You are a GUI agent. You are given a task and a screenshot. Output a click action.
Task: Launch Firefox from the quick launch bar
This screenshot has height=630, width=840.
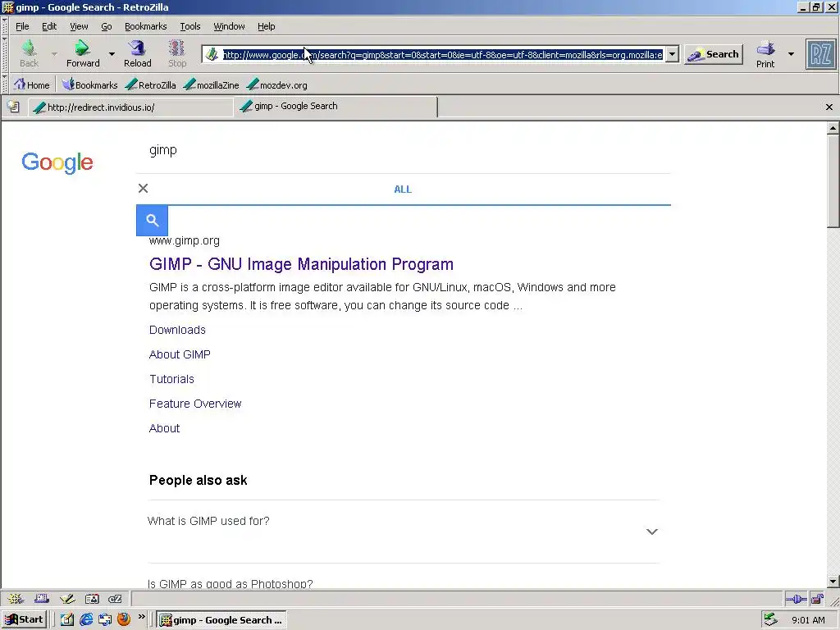click(x=123, y=620)
